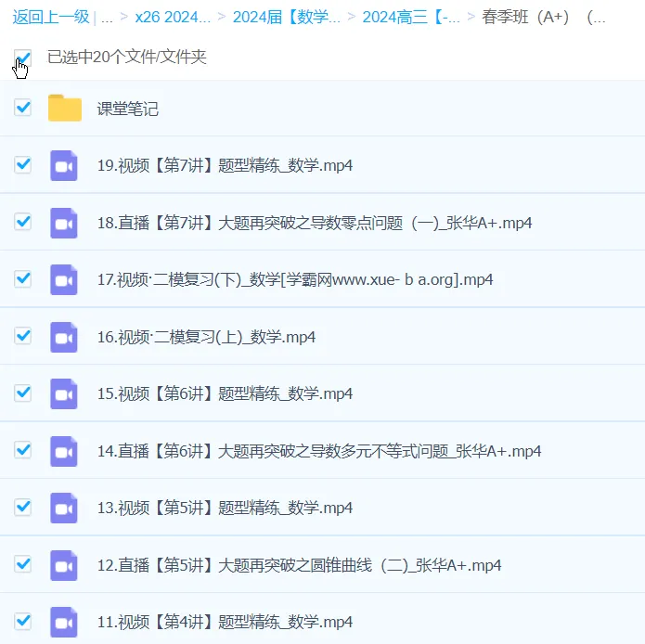Navigate to 2024高三【-... breadcrumb

tap(410, 17)
